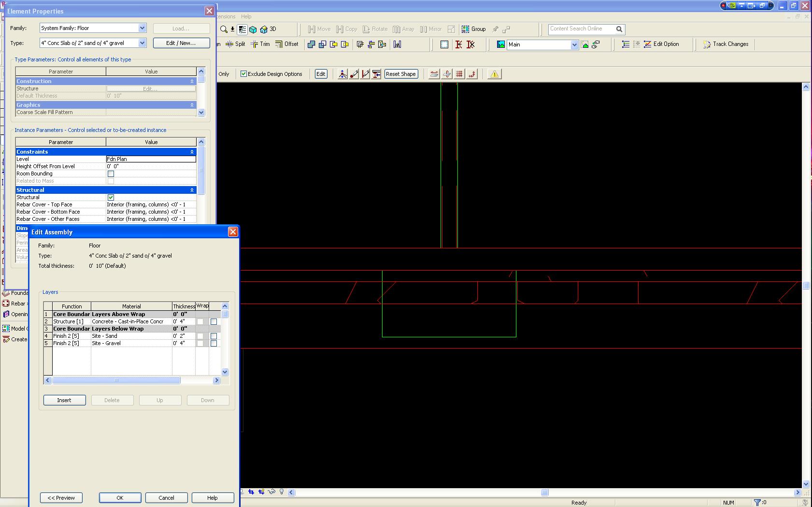
Task: Uncheck the Structural parameter checkbox
Action: click(111, 197)
